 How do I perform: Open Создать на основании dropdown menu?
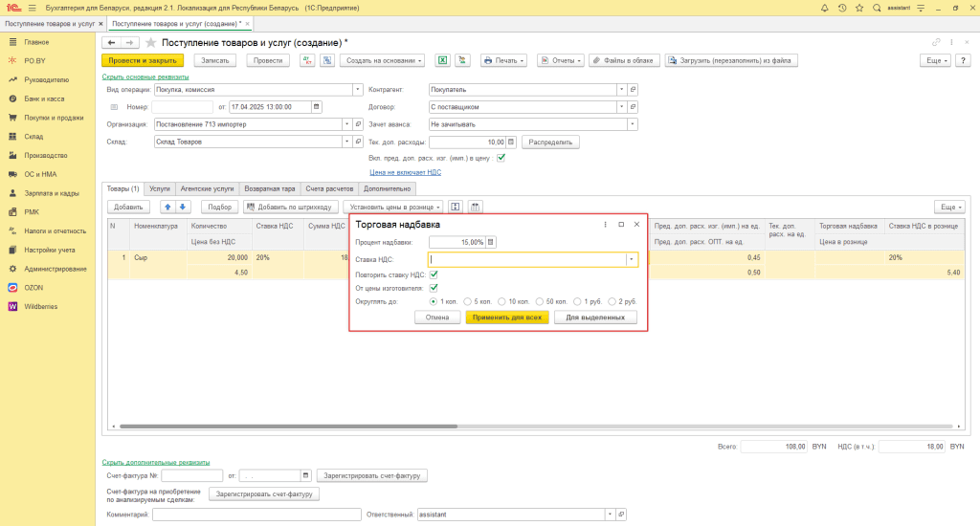pyautogui.click(x=383, y=60)
